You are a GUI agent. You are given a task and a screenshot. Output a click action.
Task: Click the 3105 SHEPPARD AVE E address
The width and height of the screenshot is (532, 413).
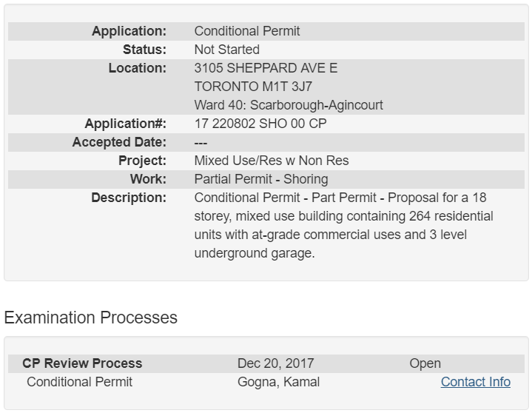[266, 68]
